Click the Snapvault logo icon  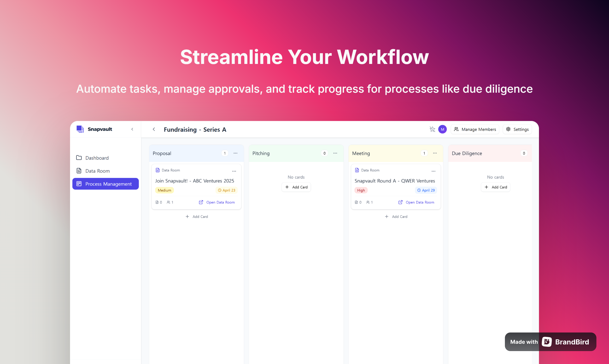[x=80, y=129]
